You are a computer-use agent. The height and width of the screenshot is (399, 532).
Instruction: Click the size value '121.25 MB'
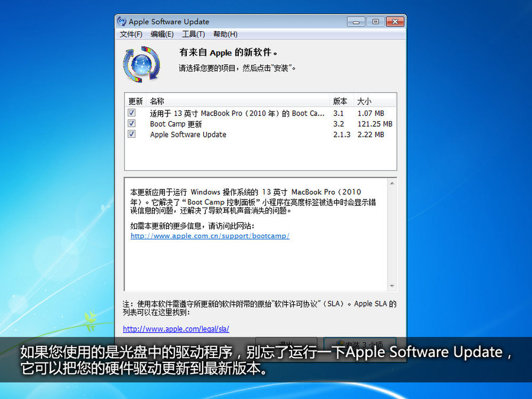pos(375,124)
